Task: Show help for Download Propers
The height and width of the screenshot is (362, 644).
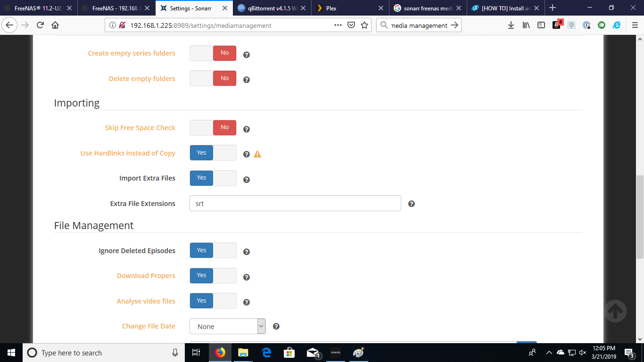Action: click(246, 277)
